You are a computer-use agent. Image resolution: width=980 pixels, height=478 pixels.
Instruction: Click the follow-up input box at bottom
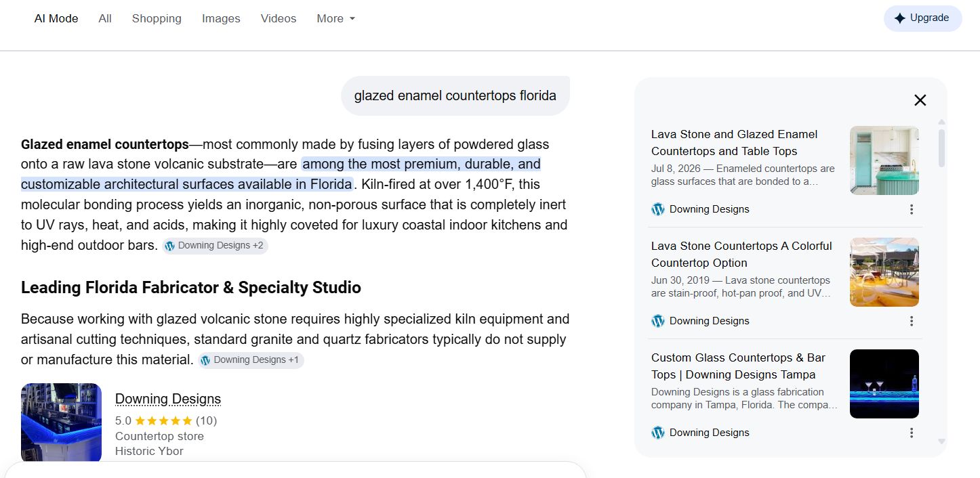295,470
